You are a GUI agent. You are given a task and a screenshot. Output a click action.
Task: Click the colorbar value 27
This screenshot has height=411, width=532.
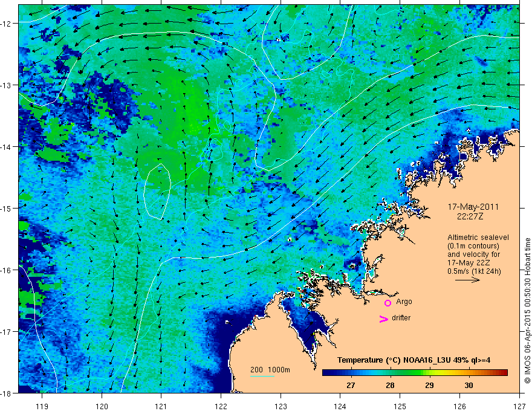[x=351, y=385]
